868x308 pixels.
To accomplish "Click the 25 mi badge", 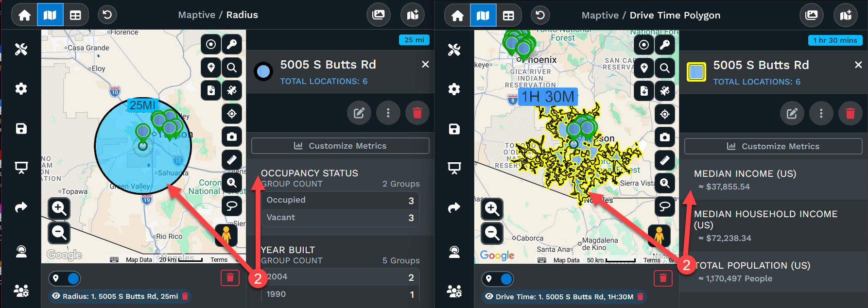I will click(414, 40).
